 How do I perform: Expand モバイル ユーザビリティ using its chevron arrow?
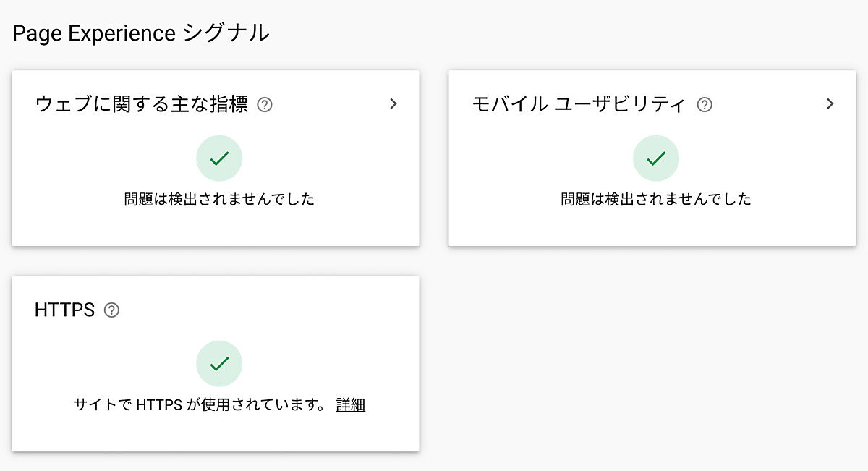(x=830, y=104)
